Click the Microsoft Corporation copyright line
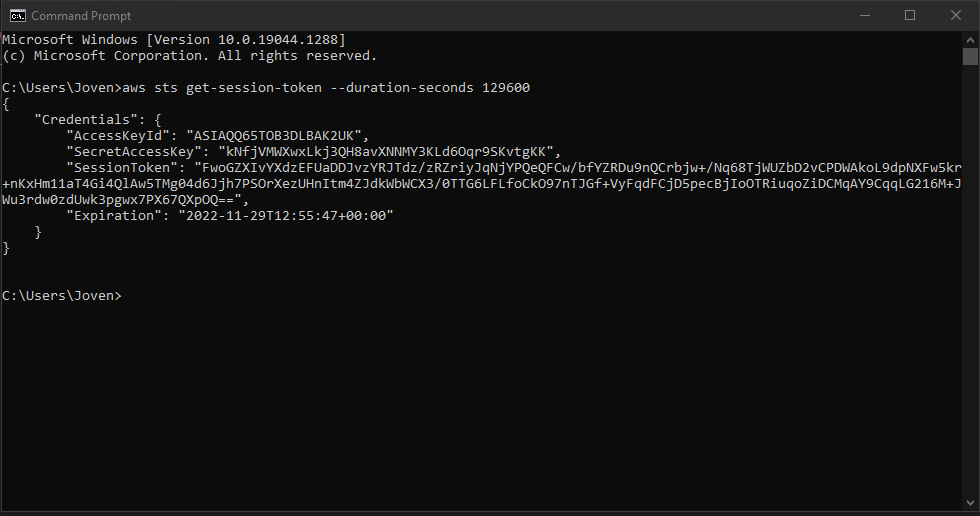Viewport: 980px width, 516px height. 189,56
